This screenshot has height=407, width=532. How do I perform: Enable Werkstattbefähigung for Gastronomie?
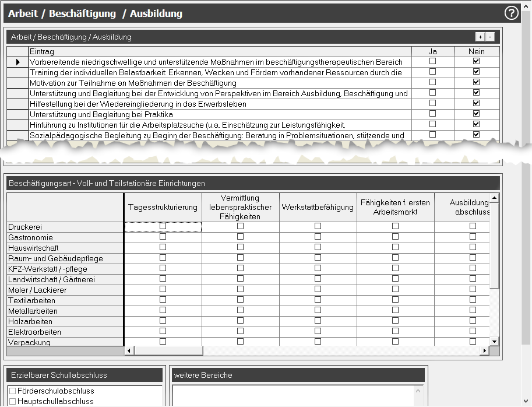[x=318, y=237]
